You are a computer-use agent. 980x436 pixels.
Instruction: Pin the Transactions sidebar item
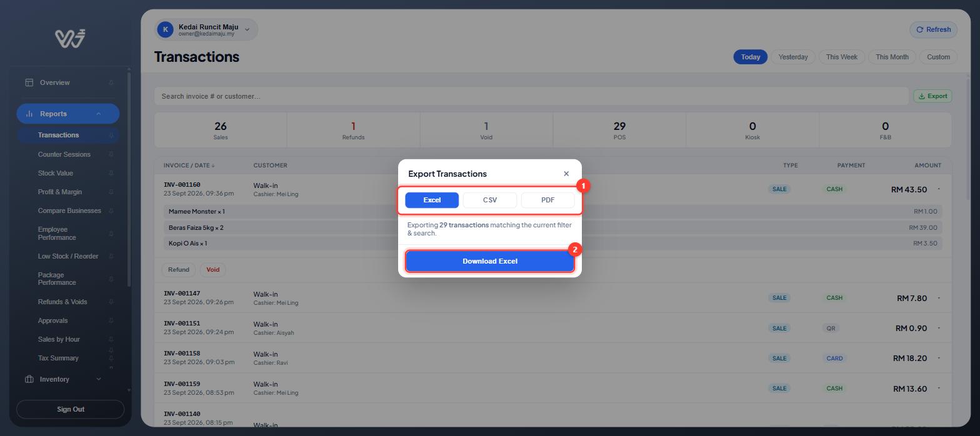pyautogui.click(x=111, y=135)
